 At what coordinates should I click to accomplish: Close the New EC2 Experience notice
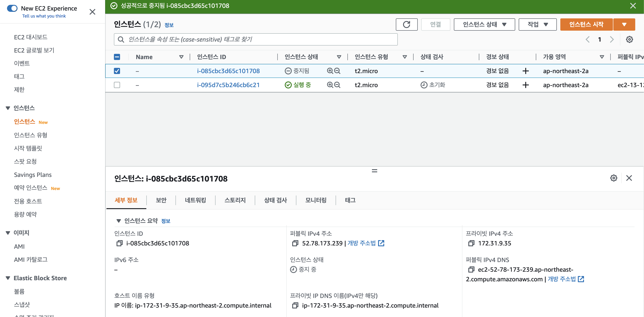tap(92, 12)
